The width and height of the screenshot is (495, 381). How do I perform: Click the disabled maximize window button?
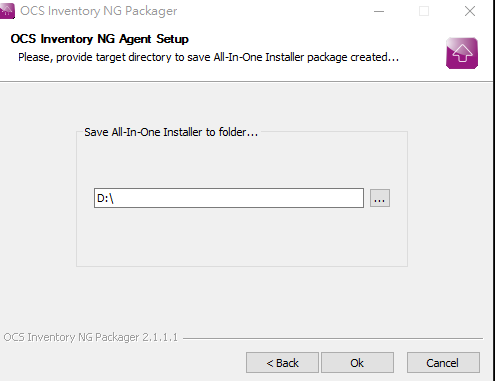tap(424, 11)
